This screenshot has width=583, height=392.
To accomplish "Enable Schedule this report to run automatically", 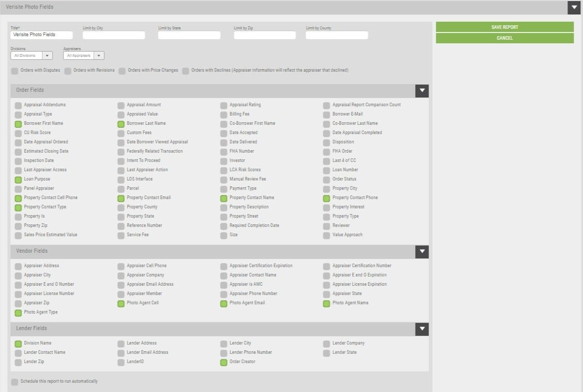I will click(x=14, y=382).
